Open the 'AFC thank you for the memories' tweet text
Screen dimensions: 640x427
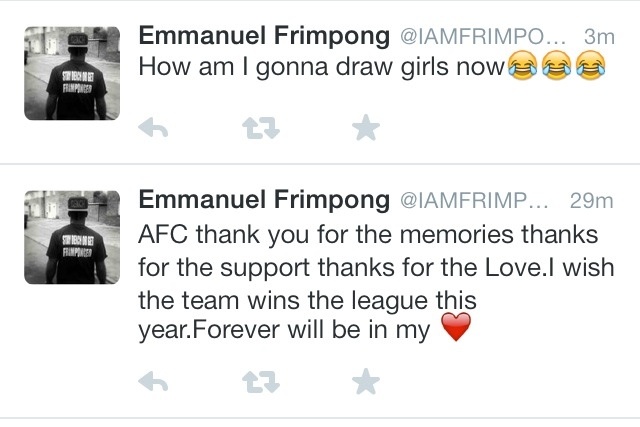click(376, 282)
